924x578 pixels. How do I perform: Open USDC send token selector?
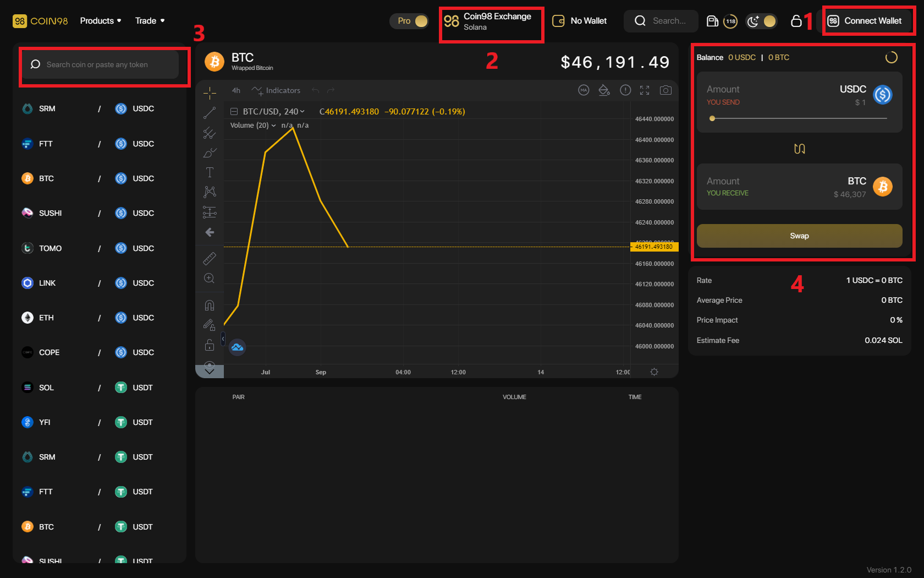point(866,94)
